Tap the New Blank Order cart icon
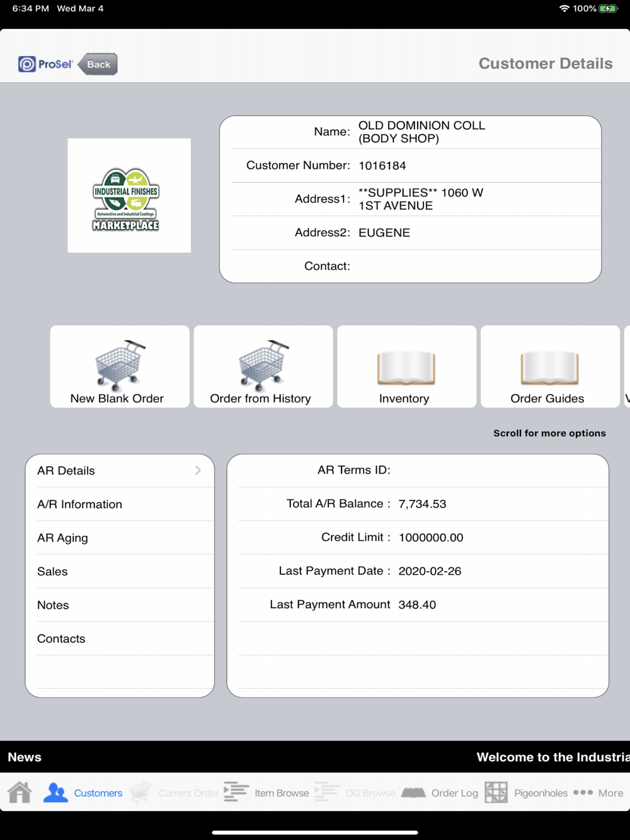This screenshot has width=630, height=840. click(120, 366)
